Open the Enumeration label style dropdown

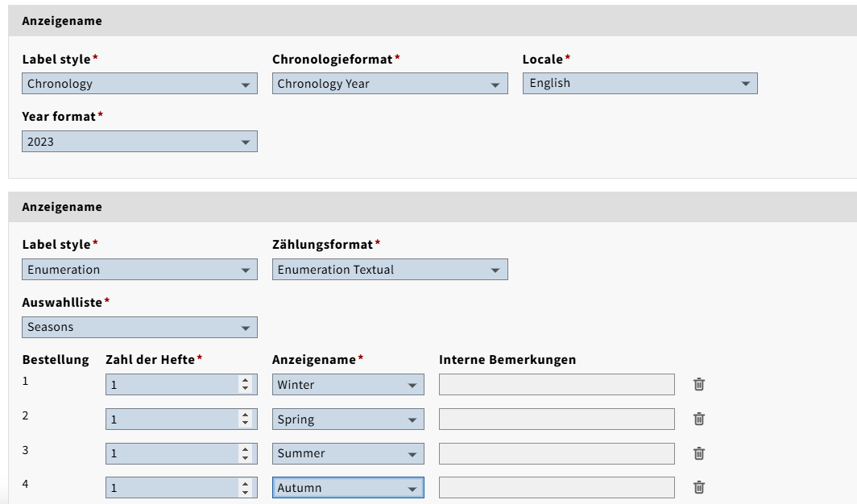point(139,270)
